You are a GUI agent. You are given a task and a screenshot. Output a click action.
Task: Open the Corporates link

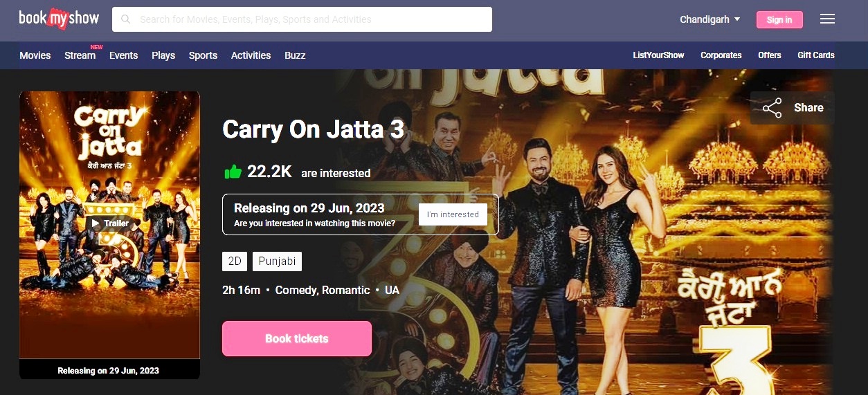721,55
